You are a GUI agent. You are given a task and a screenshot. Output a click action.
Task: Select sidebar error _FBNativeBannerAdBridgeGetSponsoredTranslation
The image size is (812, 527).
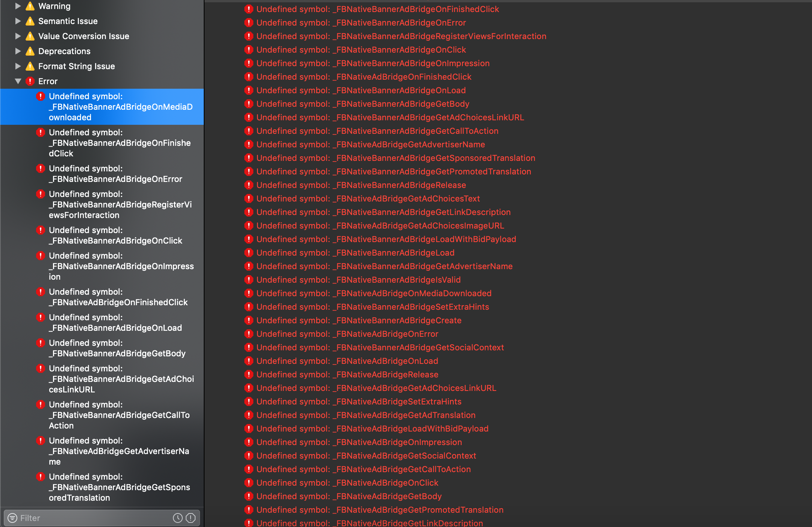pos(102,487)
